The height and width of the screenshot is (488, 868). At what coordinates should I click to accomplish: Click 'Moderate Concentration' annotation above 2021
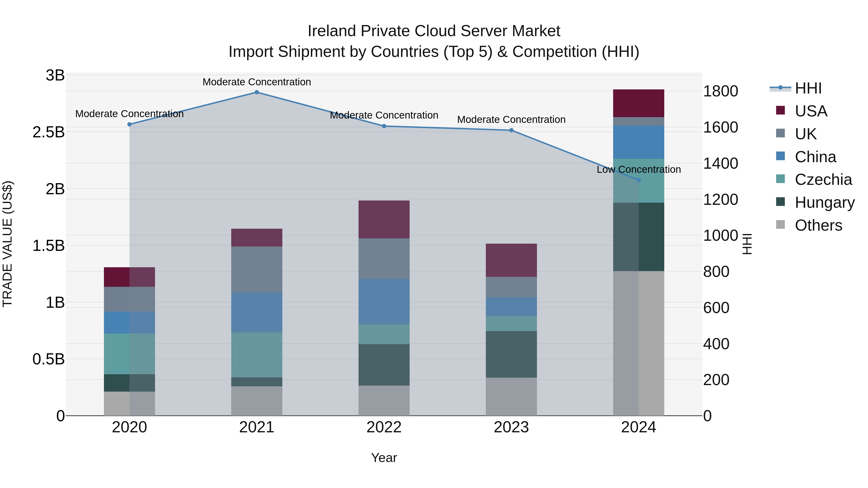257,82
